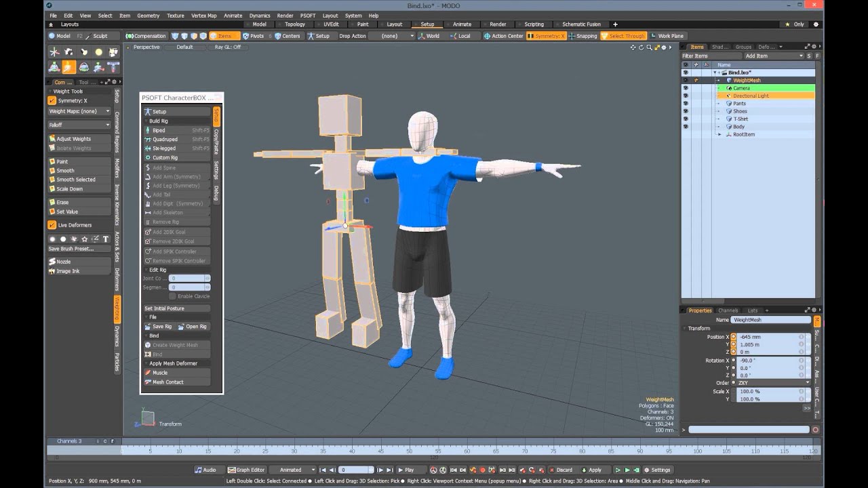Collapse the Edit Rig section
Viewport: 868px width, 488px height.
(x=146, y=270)
